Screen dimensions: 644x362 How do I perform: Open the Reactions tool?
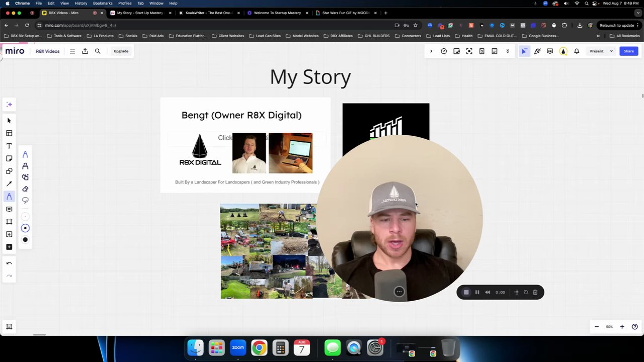(537, 51)
